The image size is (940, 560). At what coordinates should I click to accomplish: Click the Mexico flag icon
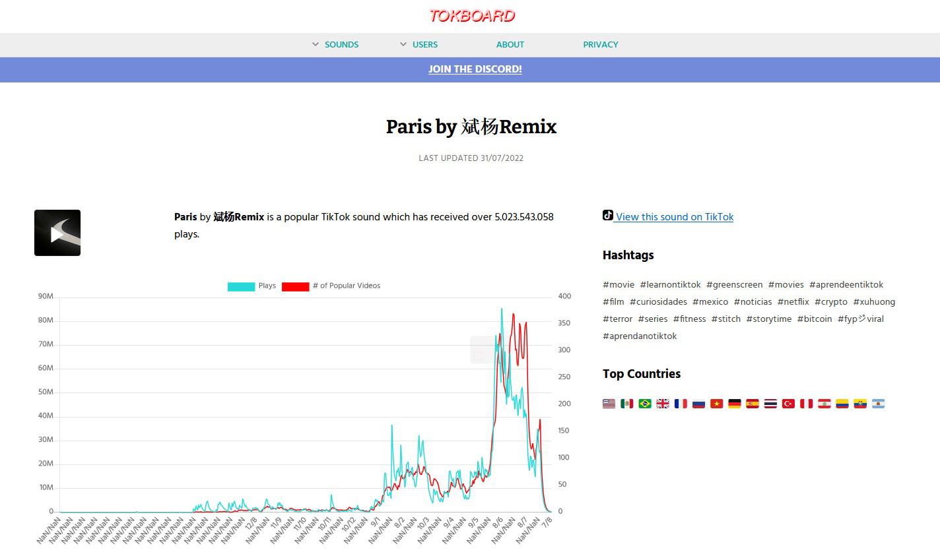pos(626,404)
